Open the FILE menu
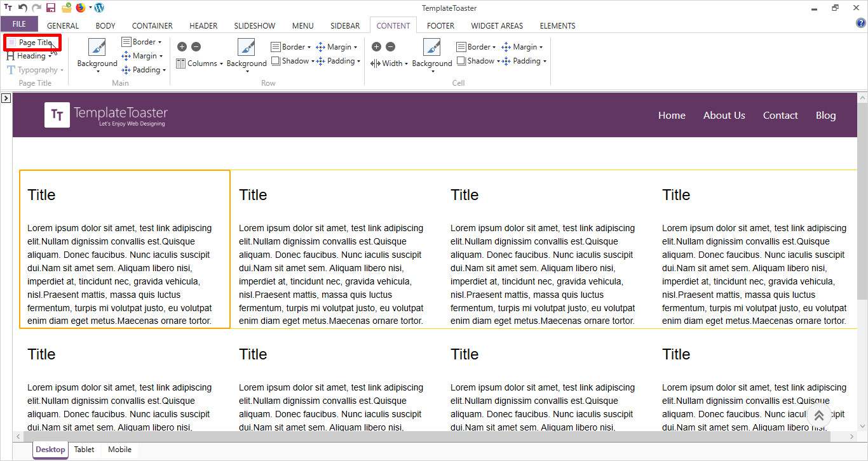Screen dimensions: 868x461 19,24
